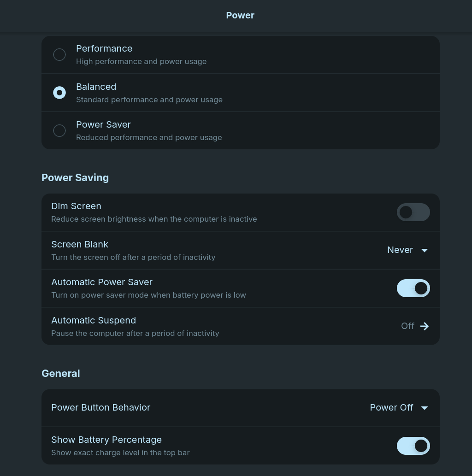The width and height of the screenshot is (472, 476).
Task: Click the Never value for Screen Blank
Action: [x=400, y=250]
